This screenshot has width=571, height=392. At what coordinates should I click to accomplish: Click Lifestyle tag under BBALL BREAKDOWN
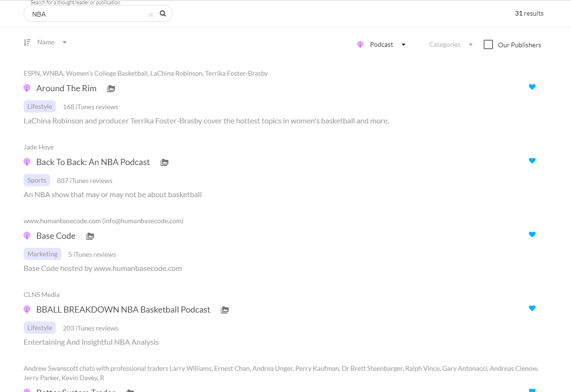click(40, 328)
